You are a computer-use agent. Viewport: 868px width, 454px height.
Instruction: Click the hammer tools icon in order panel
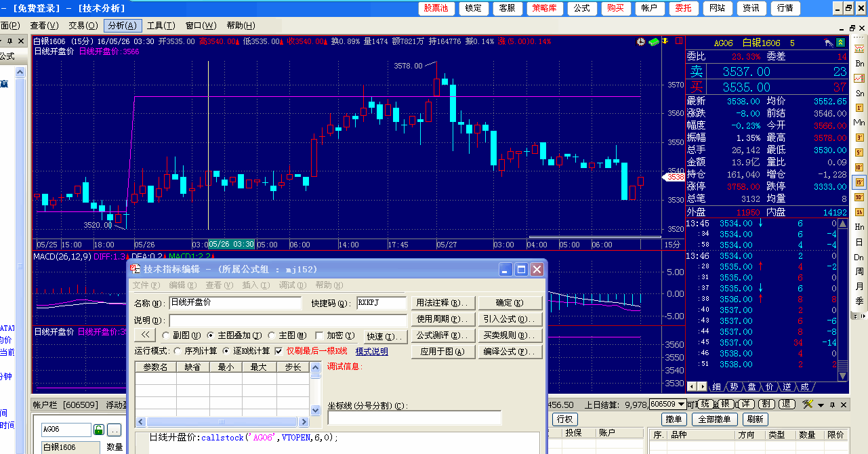807,405
